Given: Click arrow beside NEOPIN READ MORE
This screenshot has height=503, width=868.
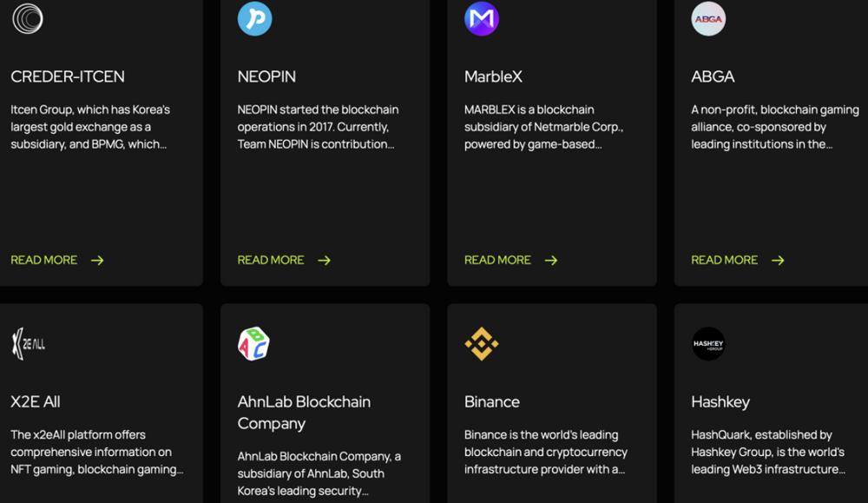Looking at the screenshot, I should (x=325, y=260).
